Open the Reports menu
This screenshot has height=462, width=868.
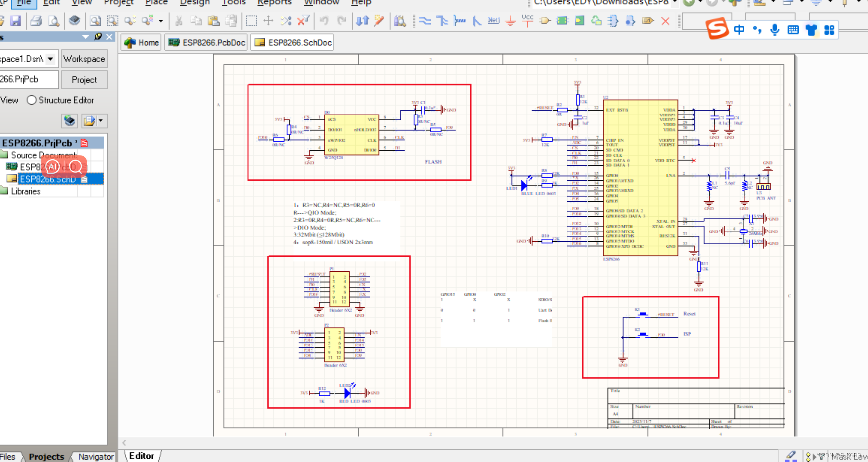(274, 2)
